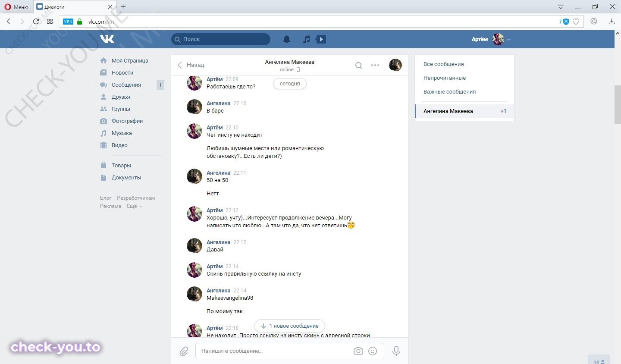Screen dimensions: 621x364
Task: Go back with Назад button
Action: [x=191, y=65]
